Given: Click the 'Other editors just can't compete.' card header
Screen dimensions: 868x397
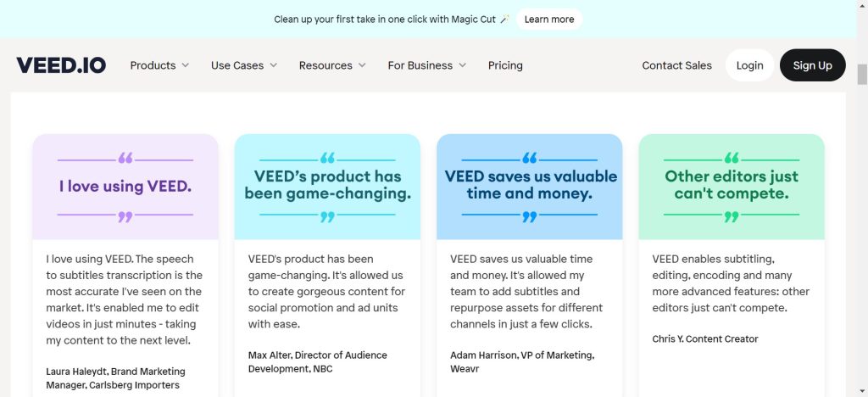Looking at the screenshot, I should [x=732, y=186].
